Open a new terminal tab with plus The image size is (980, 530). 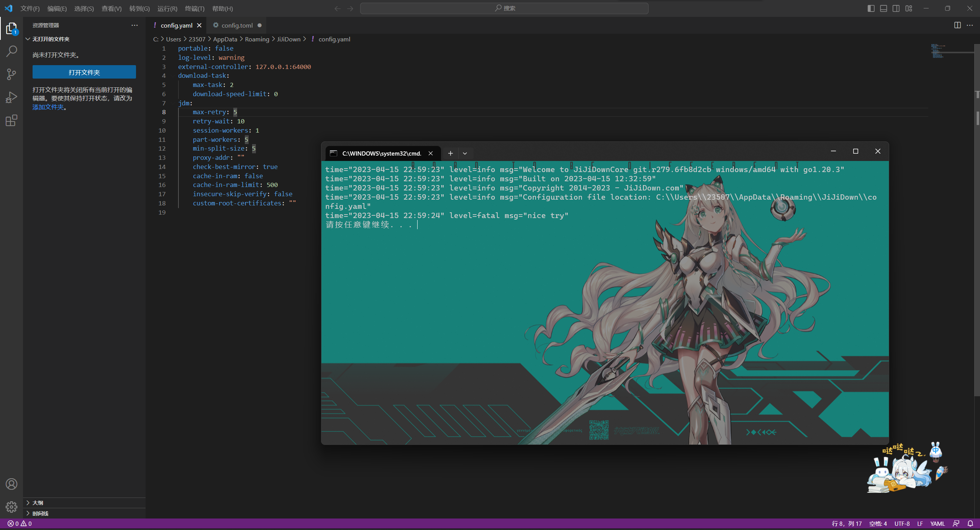[451, 153]
